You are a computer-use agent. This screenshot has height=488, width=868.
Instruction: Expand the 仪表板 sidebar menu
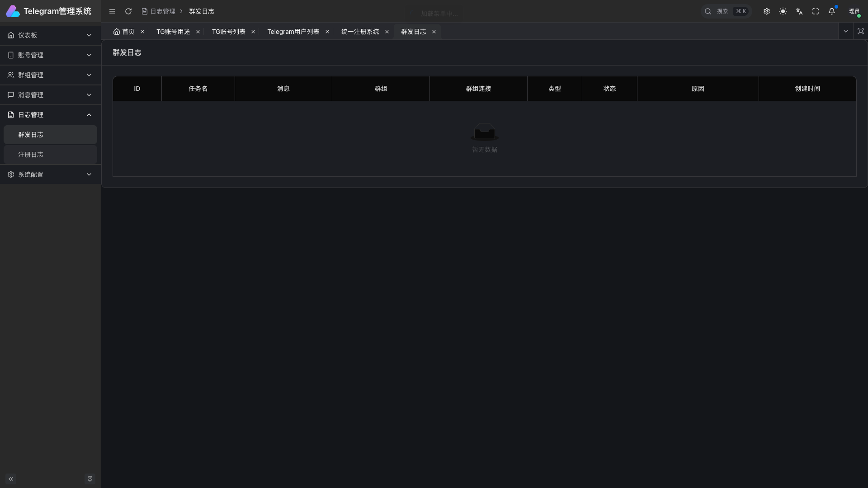50,35
